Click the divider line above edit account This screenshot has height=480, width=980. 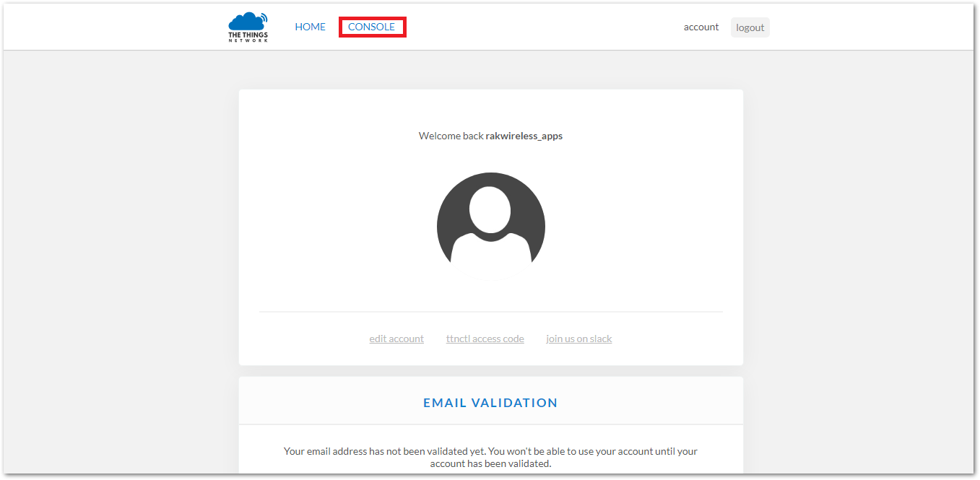(490, 312)
